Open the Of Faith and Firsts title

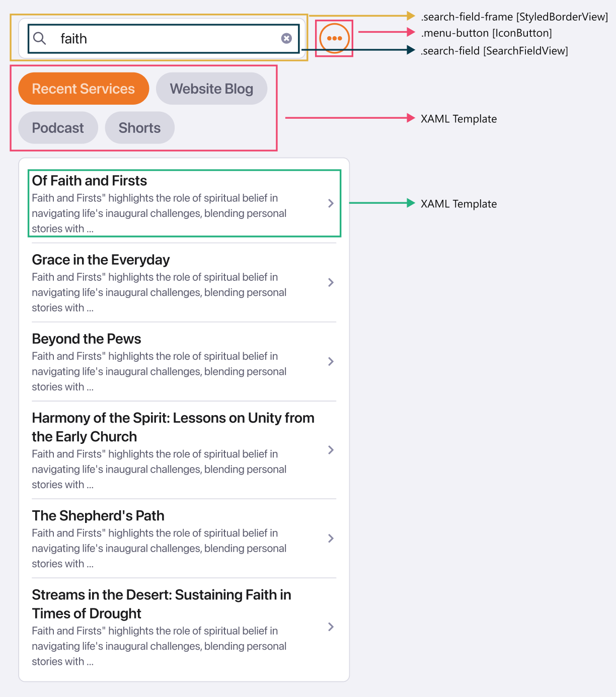[90, 181]
